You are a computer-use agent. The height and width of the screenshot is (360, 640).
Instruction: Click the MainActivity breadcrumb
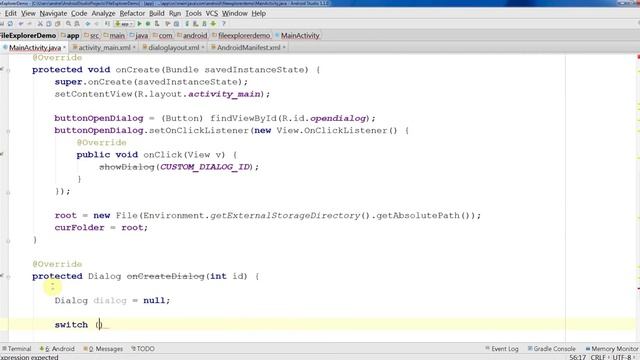(297, 36)
